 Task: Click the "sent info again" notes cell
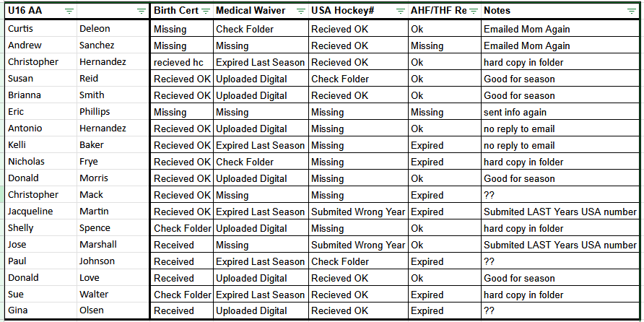tap(560, 112)
